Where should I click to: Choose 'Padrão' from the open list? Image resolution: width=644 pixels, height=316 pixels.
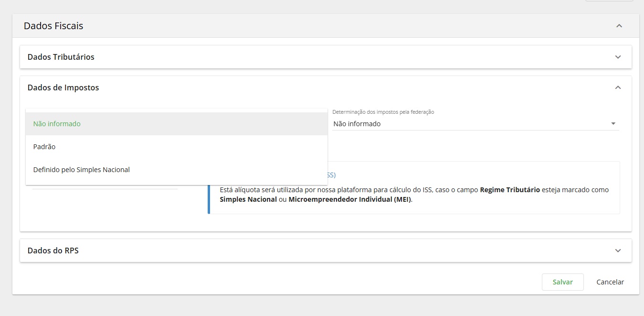tap(44, 147)
